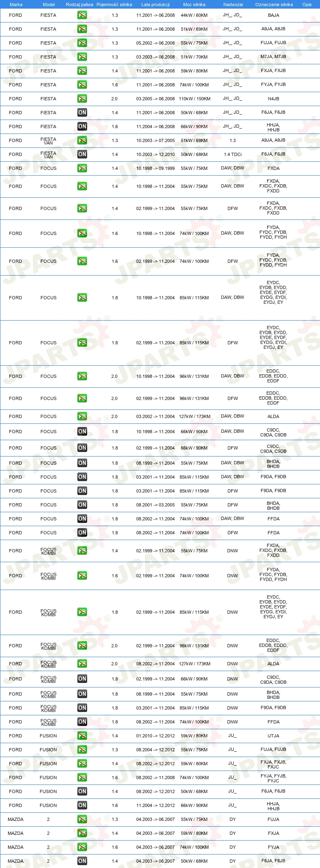
Task: Click petrol icon in Mazda 2 FYJA row
Action: (82, 847)
